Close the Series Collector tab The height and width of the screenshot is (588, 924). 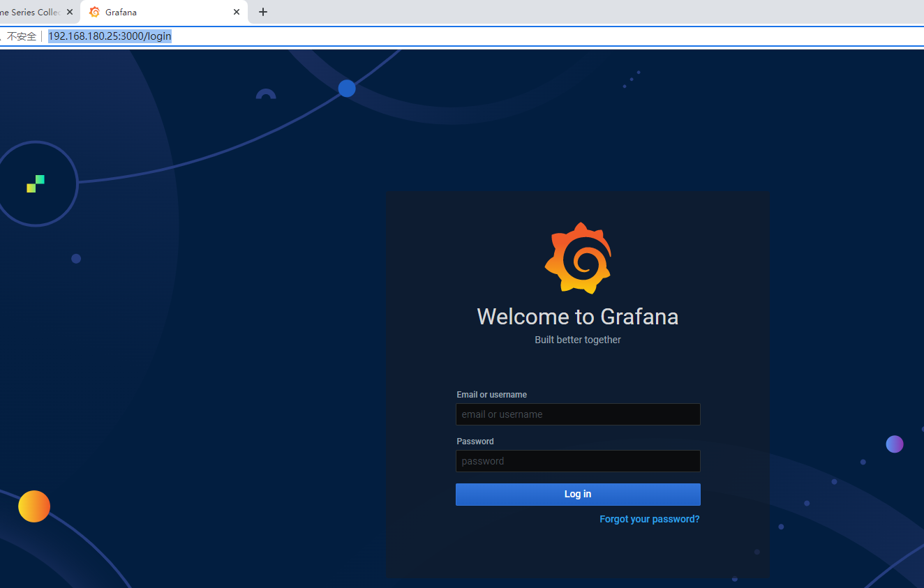click(70, 12)
